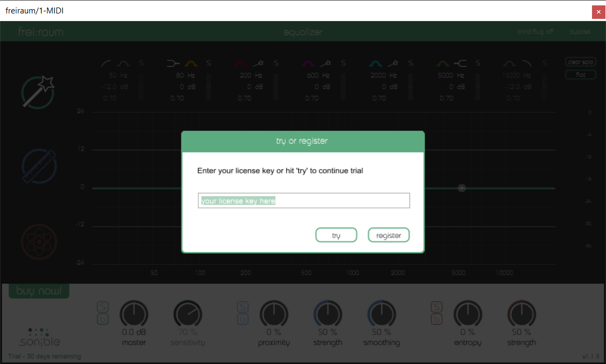This screenshot has width=606, height=364.
Task: Select teal bell icon on 2000 Hz band
Action: (375, 64)
